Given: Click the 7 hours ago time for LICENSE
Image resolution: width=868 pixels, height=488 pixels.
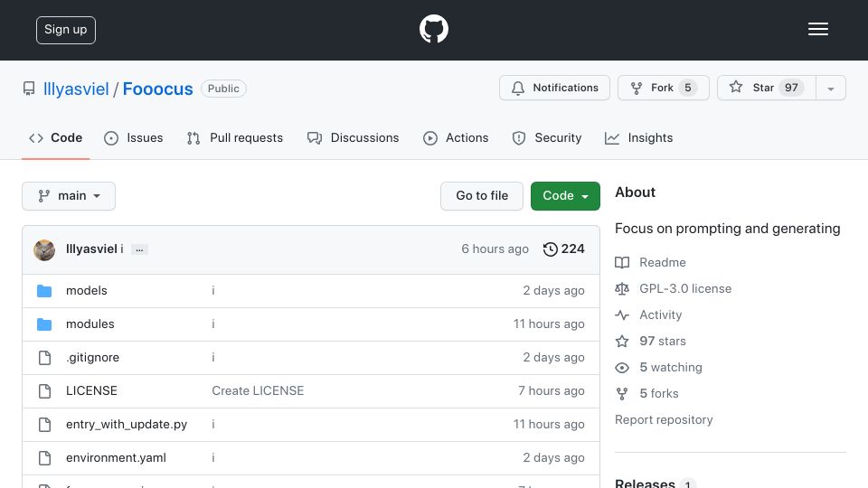Looking at the screenshot, I should coord(552,390).
